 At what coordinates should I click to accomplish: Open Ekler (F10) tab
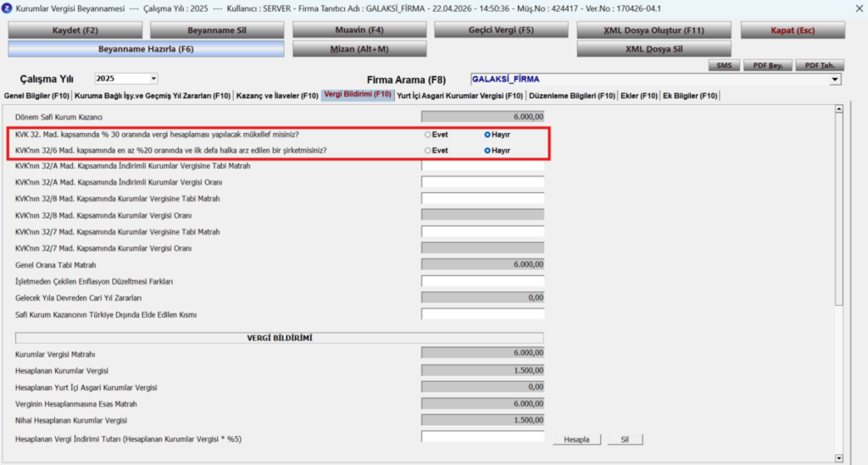click(639, 96)
